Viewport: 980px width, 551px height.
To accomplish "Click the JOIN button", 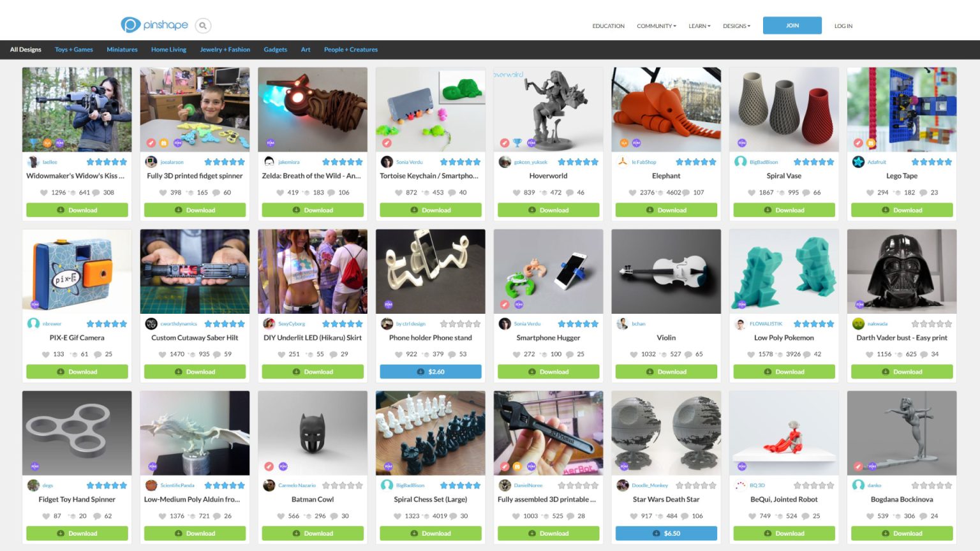I will (792, 26).
